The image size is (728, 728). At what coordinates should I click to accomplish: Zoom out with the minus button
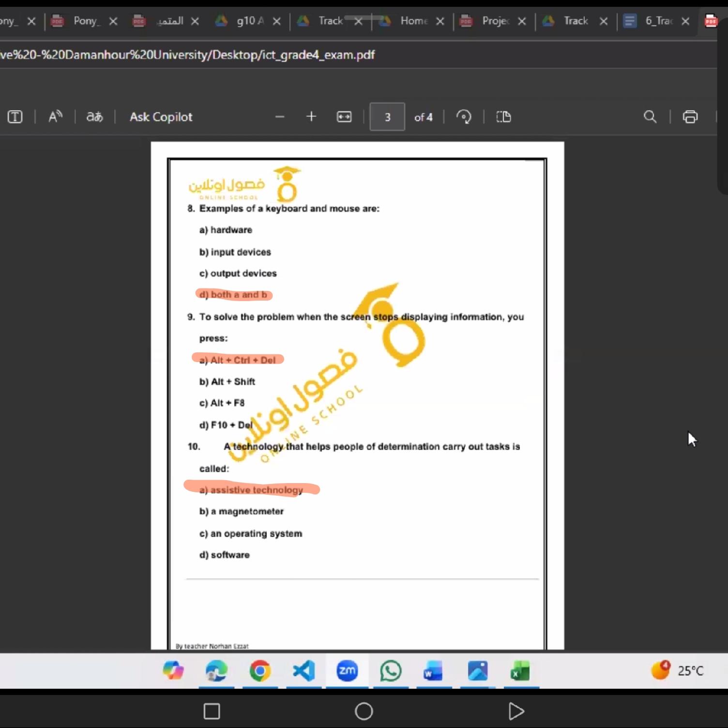(x=280, y=117)
